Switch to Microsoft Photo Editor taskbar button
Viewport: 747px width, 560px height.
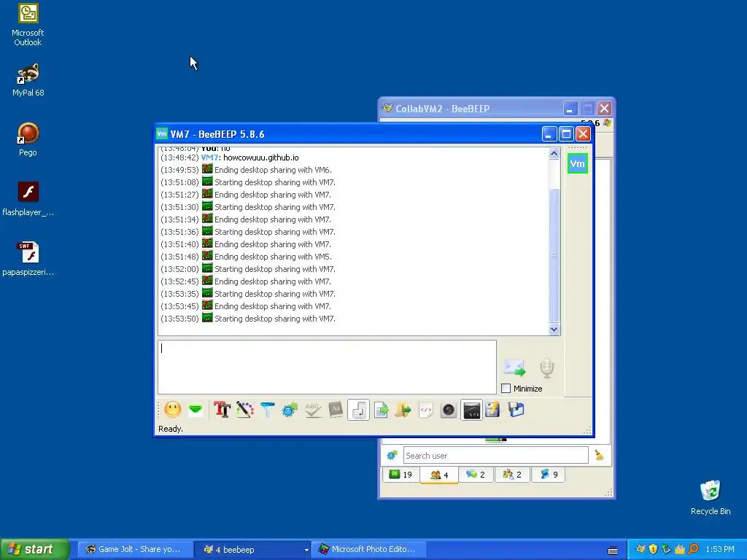[368, 550]
